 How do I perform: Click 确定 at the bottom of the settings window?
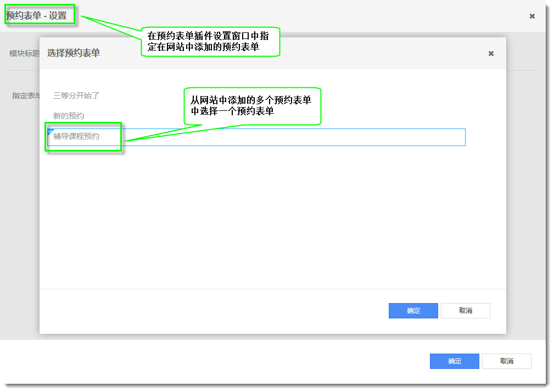(454, 361)
